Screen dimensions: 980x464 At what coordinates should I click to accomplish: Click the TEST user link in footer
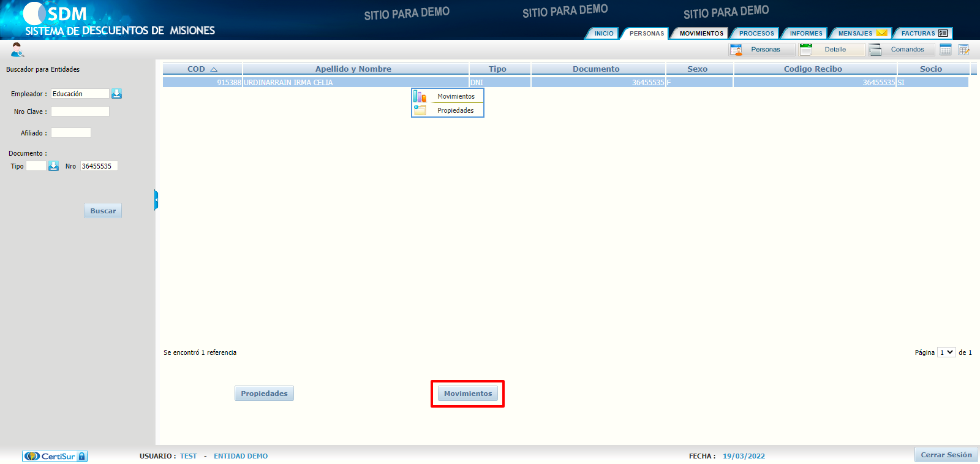tap(189, 456)
